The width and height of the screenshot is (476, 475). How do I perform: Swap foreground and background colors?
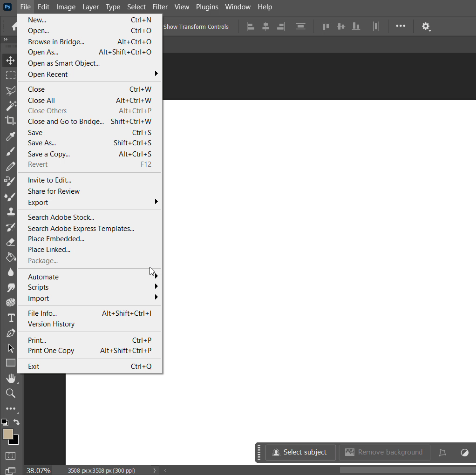[16, 422]
